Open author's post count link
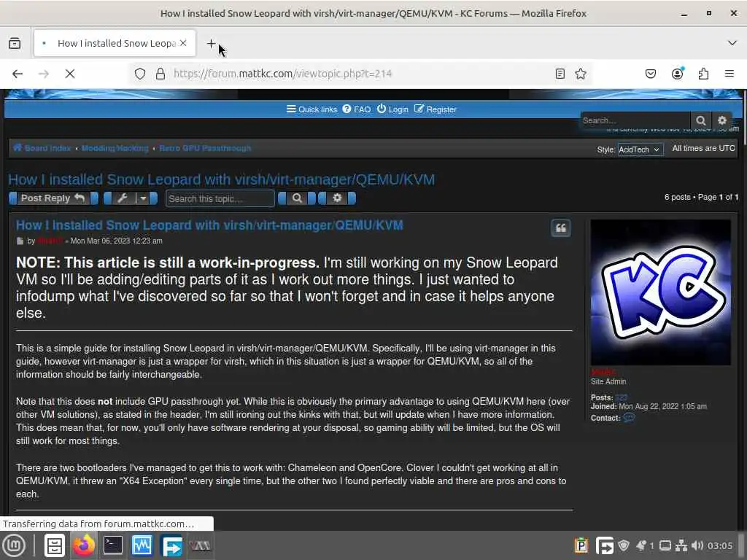 (621, 397)
